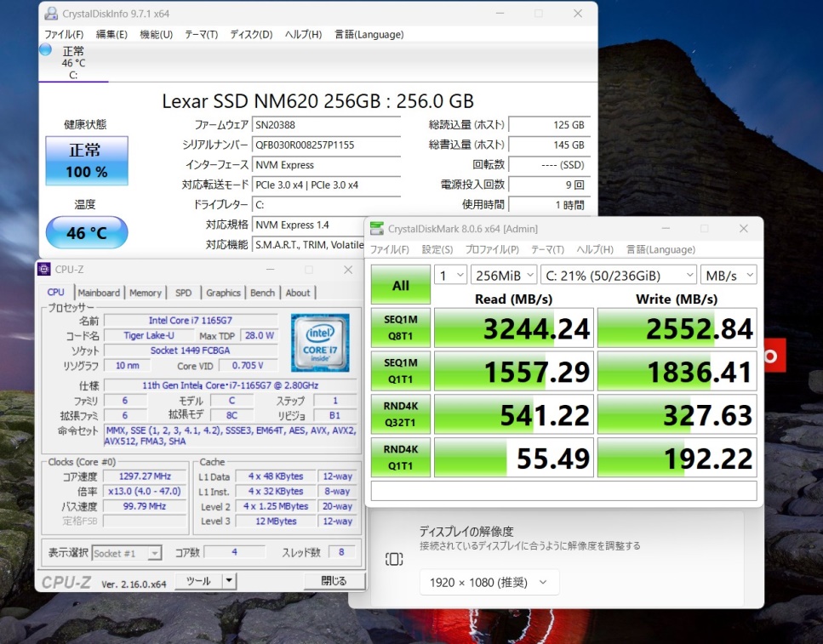Click the NVM Express interface field

point(326,165)
